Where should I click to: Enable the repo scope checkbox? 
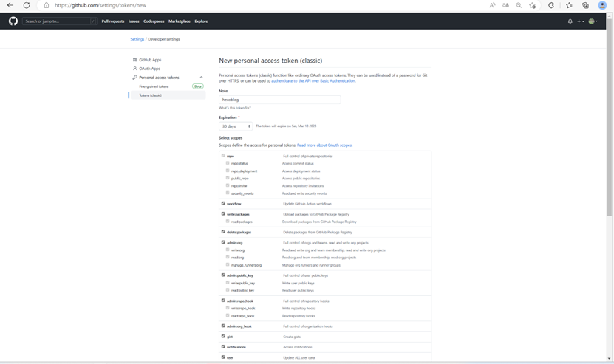223,156
